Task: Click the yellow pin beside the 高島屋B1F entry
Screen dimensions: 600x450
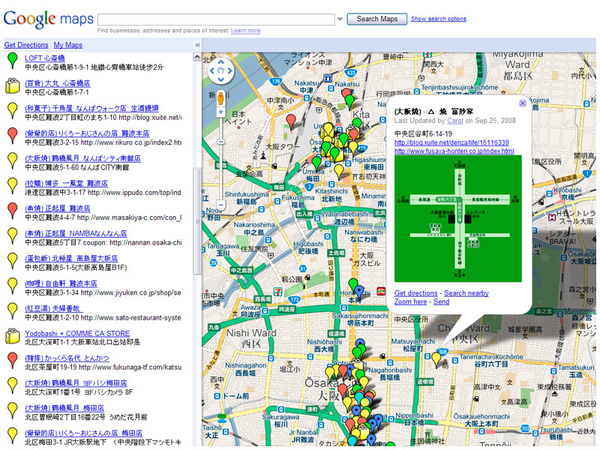Action: point(13,261)
